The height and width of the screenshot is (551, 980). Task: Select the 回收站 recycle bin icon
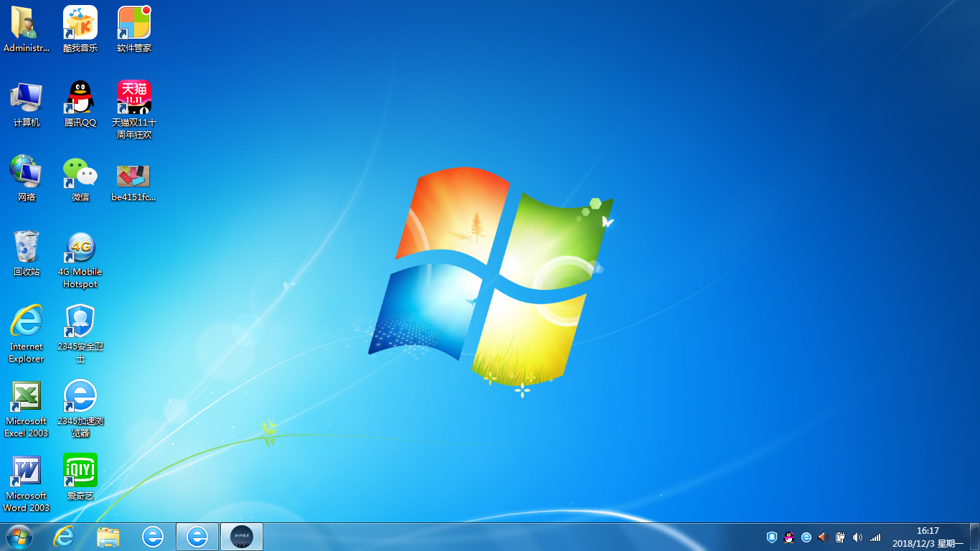(27, 248)
